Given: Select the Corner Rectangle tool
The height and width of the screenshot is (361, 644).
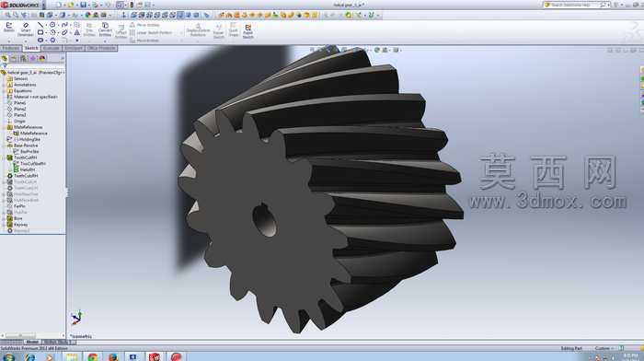Looking at the screenshot, I should pyautogui.click(x=40, y=32).
